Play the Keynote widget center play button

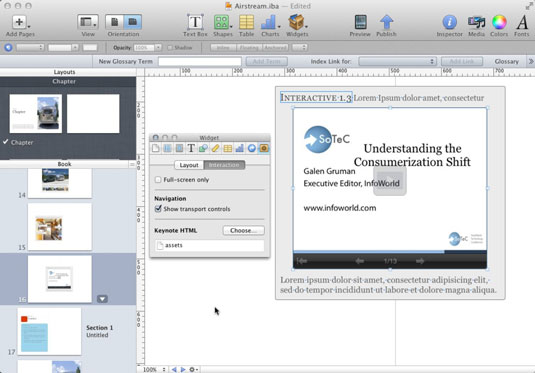point(390,181)
